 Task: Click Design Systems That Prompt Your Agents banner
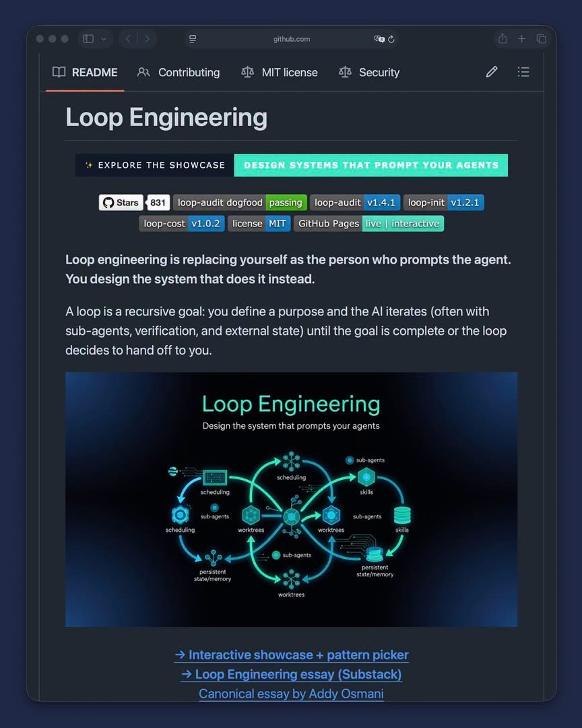(x=371, y=165)
